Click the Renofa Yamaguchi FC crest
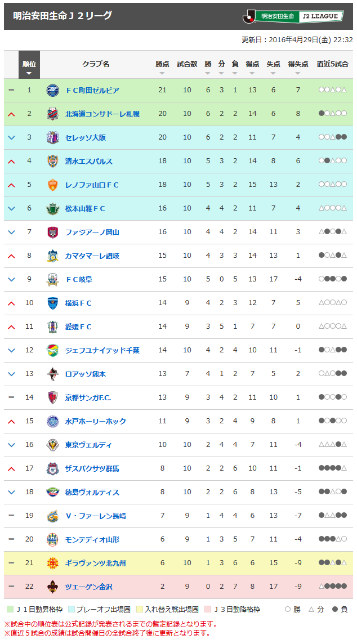357x644 pixels. 52,185
